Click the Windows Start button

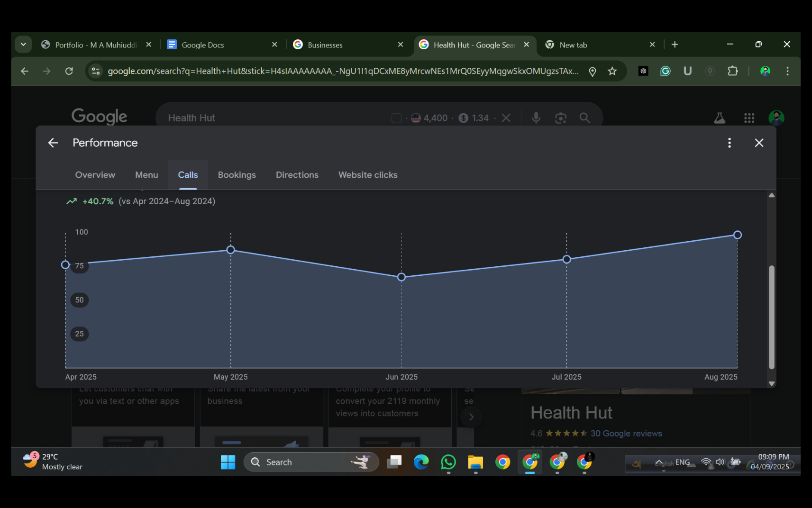coord(228,462)
